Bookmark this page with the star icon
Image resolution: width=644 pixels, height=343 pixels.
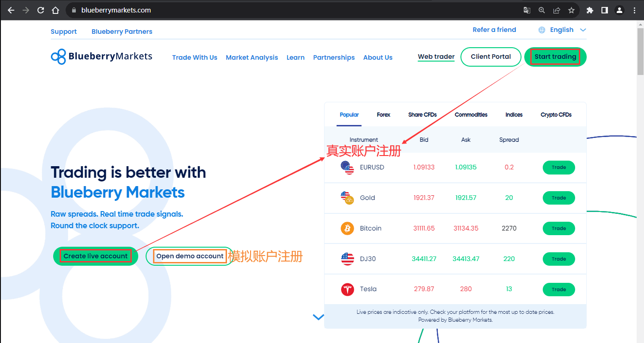pos(571,10)
